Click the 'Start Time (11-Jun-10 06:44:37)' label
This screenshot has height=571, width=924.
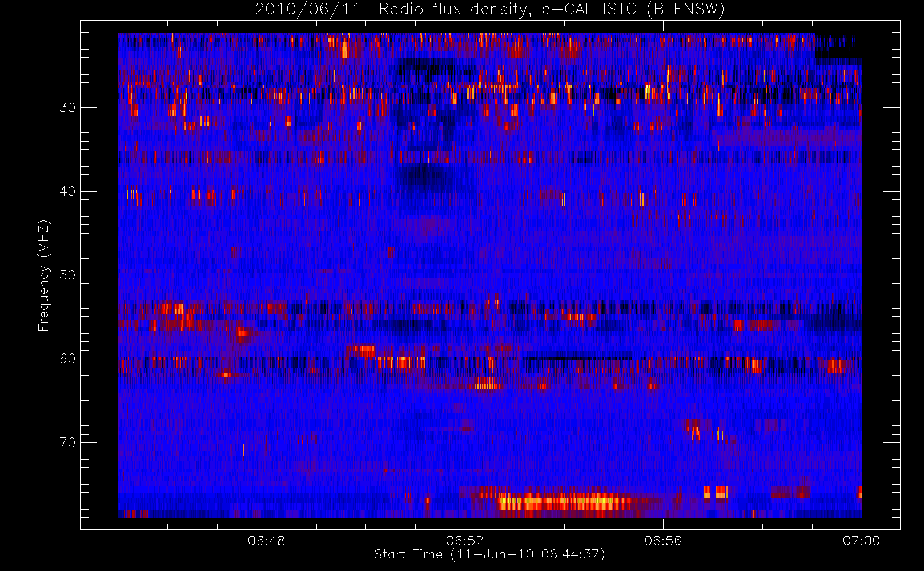(x=489, y=554)
